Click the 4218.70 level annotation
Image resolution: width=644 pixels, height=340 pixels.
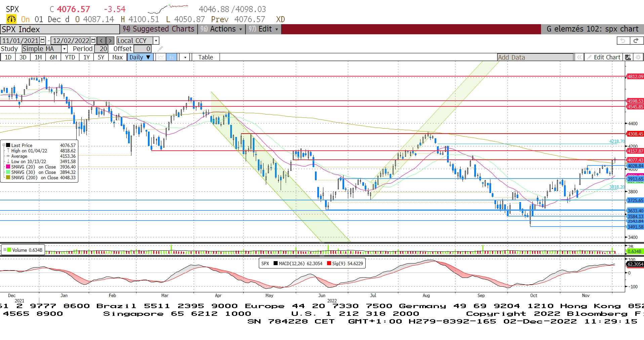[x=617, y=141]
